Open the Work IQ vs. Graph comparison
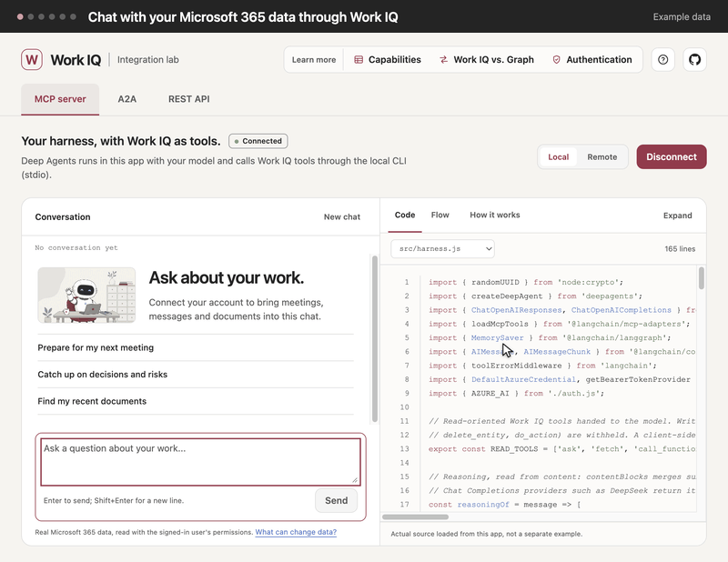The height and width of the screenshot is (562, 728). pyautogui.click(x=487, y=59)
